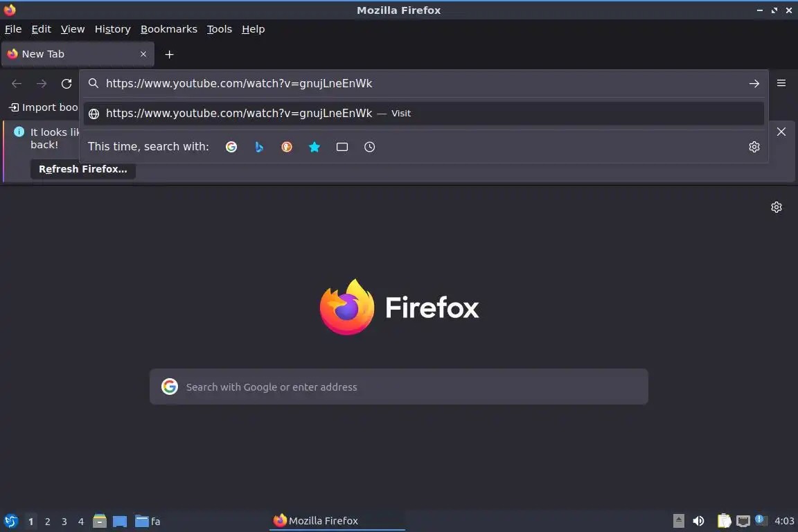The width and height of the screenshot is (798, 532).
Task: Launch file manager drawer icon in taskbar
Action: (100, 522)
